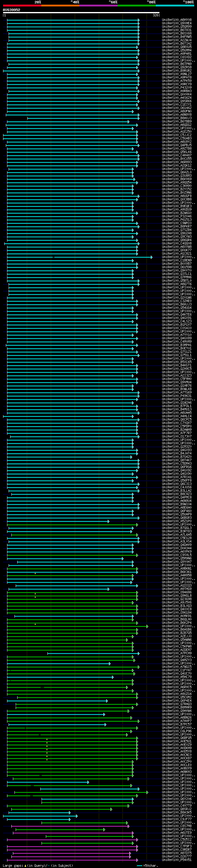
Task: Click the cyan alignment bar for UniRef100_A8HY08
Action: coord(73,20)
